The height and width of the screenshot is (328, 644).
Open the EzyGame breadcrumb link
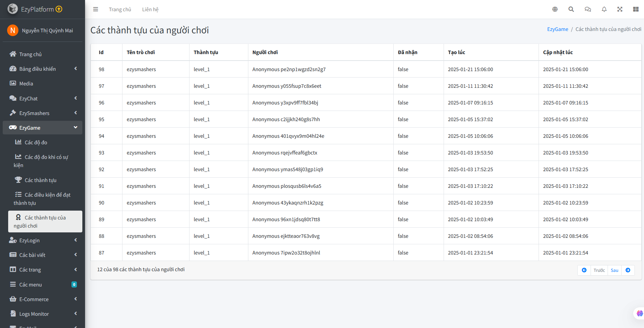coord(557,29)
